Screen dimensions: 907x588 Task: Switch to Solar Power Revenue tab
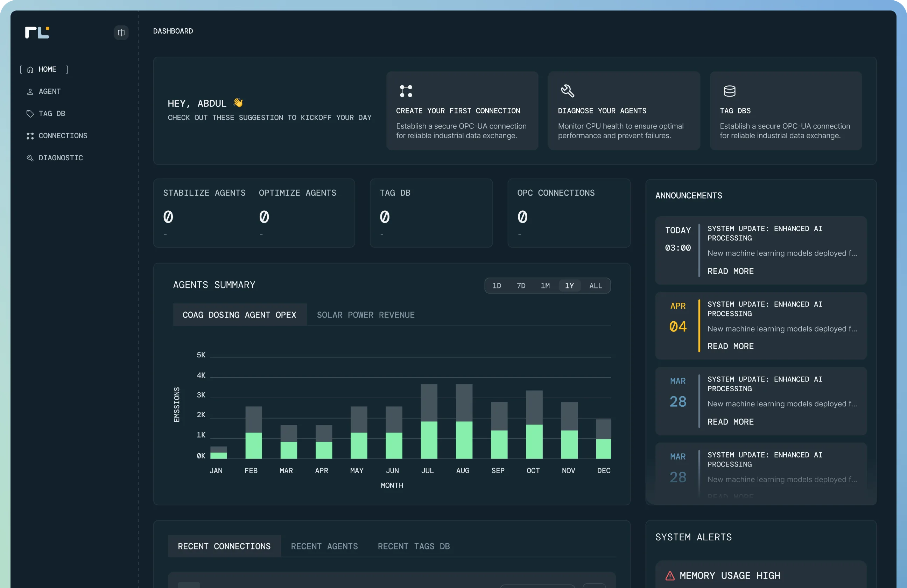pyautogui.click(x=366, y=315)
